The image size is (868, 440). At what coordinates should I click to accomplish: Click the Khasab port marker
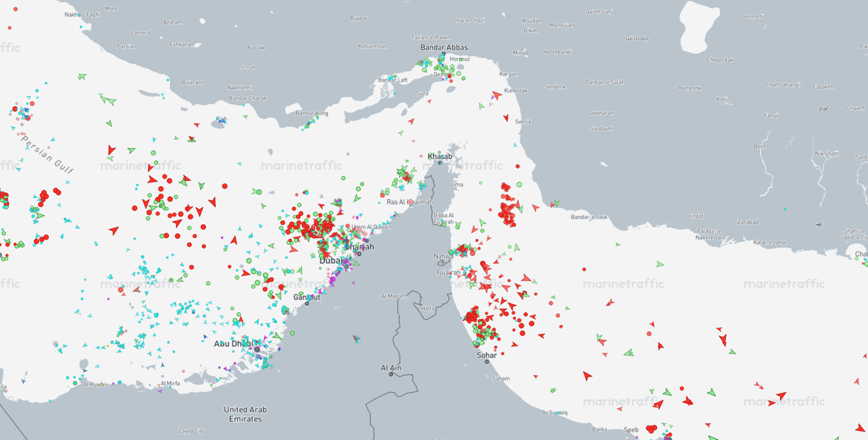[440, 163]
